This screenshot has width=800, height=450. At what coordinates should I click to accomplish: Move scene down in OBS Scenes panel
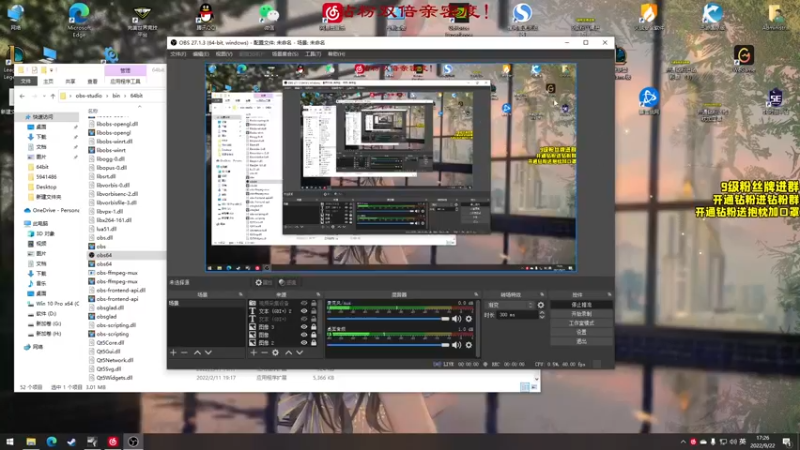point(208,353)
